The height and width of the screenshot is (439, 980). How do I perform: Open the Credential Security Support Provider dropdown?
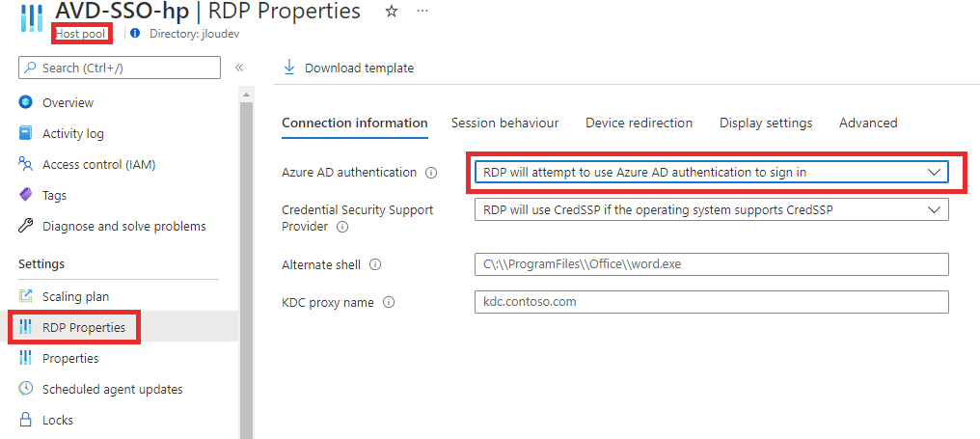pos(712,210)
